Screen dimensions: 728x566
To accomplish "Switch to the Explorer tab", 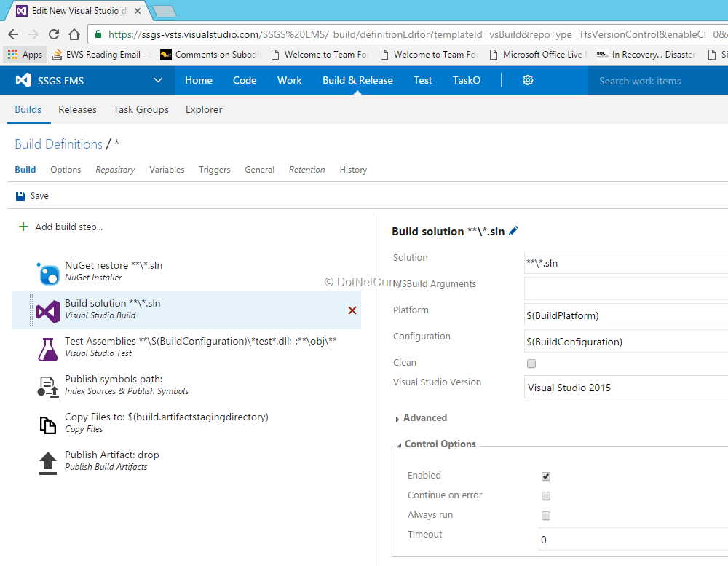I will (204, 110).
